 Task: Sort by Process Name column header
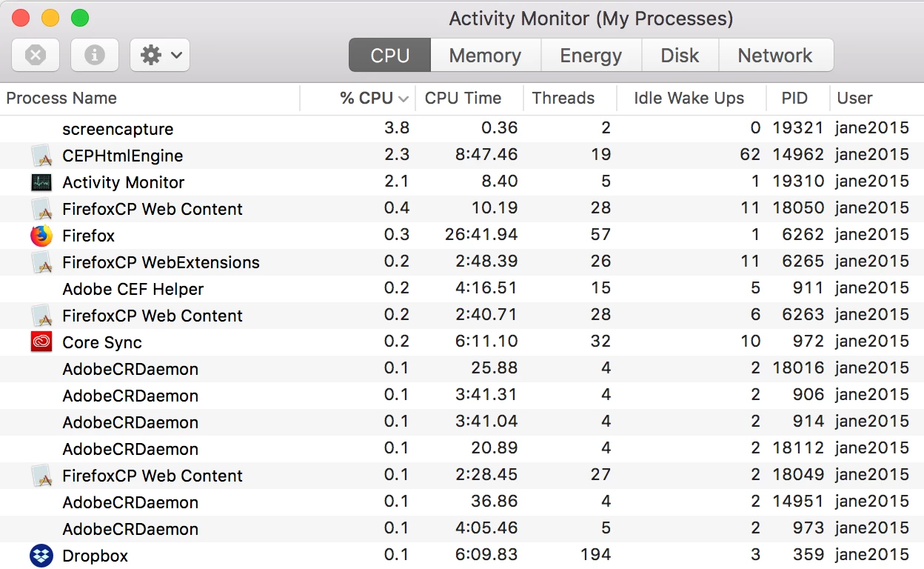tap(61, 99)
